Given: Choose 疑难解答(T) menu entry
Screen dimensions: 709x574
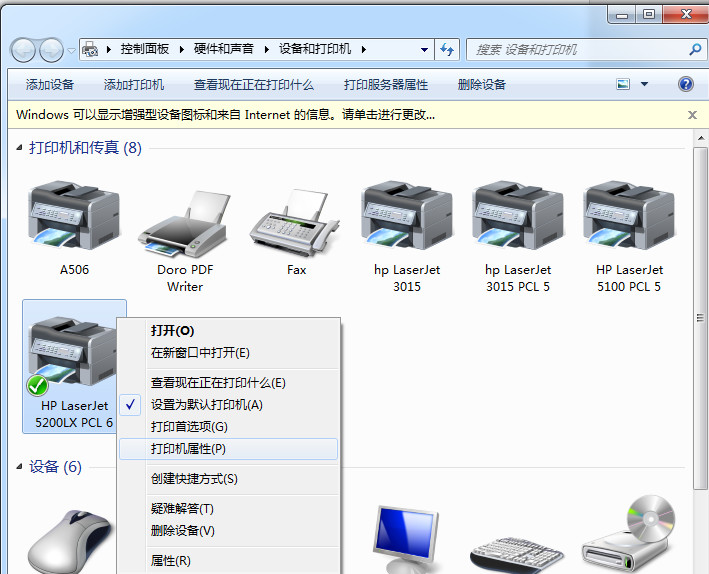Looking at the screenshot, I should pyautogui.click(x=228, y=509).
